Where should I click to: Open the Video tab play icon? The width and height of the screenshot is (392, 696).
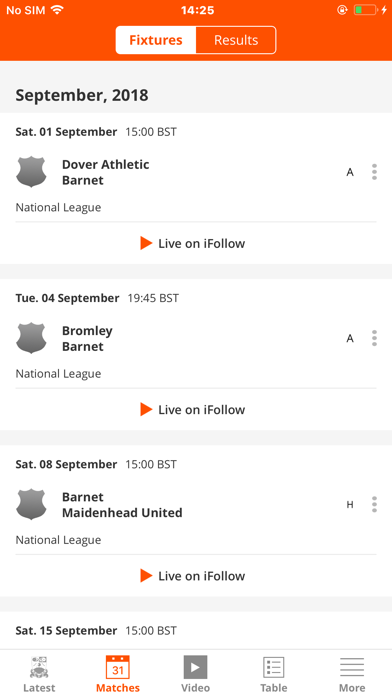[x=195, y=667]
